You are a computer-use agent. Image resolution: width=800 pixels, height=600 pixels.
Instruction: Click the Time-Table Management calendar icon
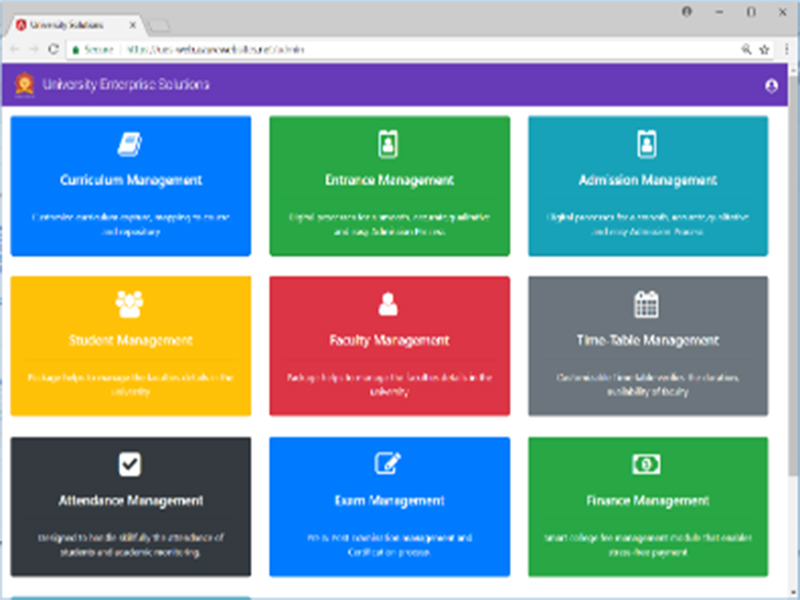coord(647,304)
